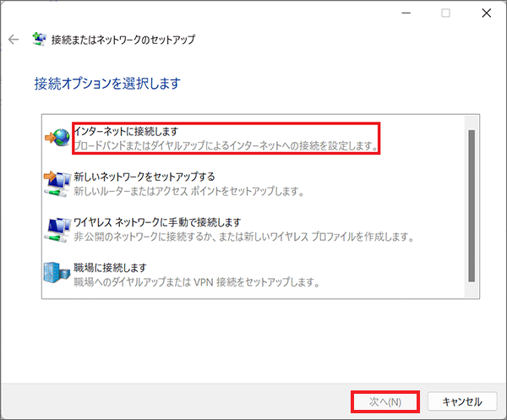Select 'インターネットに接続します' option

tap(126, 131)
